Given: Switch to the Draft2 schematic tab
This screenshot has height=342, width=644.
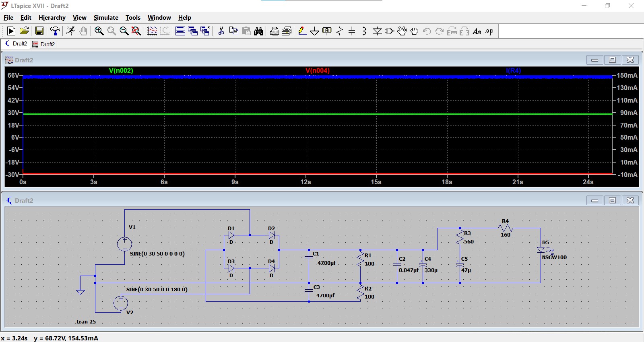Looking at the screenshot, I should point(16,44).
